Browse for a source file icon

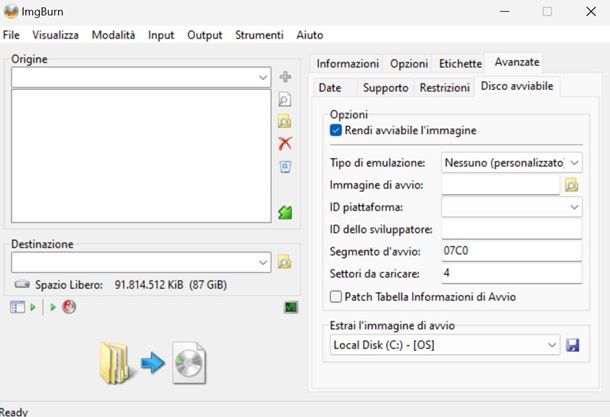[x=285, y=100]
